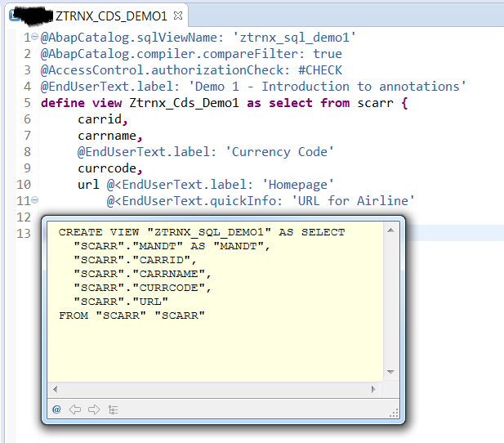This screenshot has width=504, height=443.
Task: Select the ZTRNX_CDS_DEMO1 editor tab
Action: pos(96,16)
